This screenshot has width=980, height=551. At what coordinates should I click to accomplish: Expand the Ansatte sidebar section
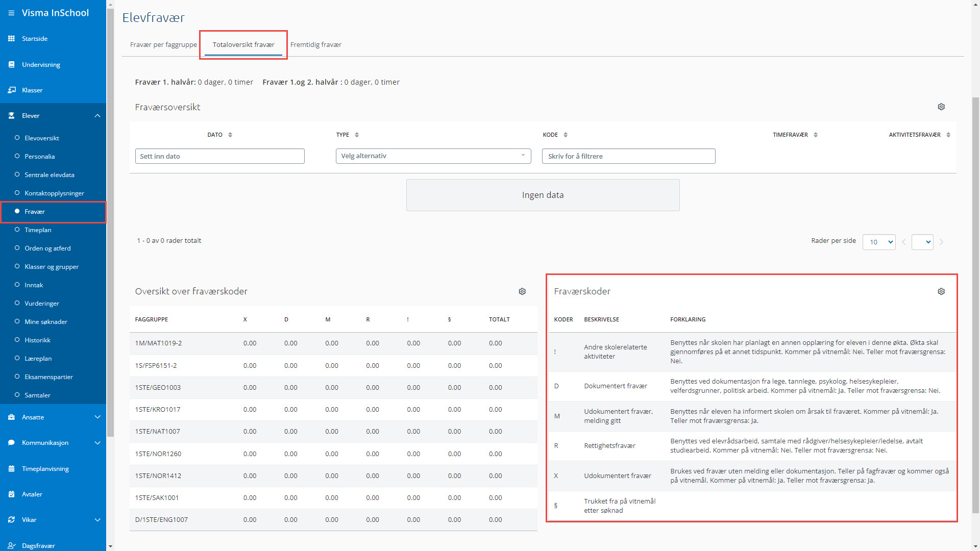97,417
